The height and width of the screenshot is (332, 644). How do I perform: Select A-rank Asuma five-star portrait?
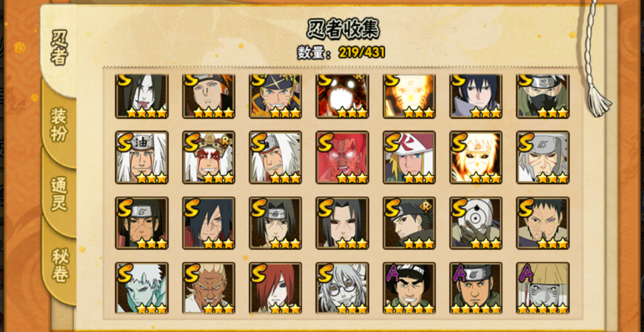tap(476, 288)
